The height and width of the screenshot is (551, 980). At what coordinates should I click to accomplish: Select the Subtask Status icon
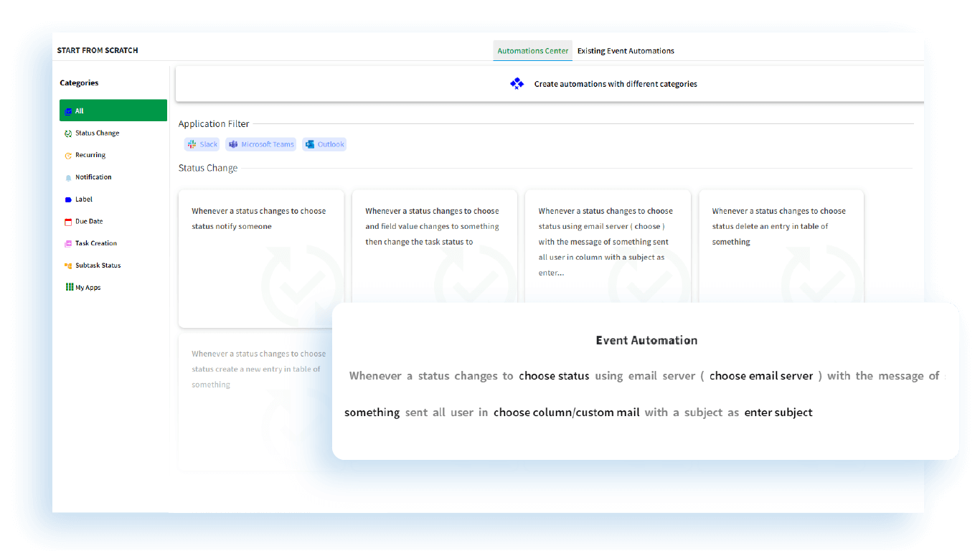point(67,265)
